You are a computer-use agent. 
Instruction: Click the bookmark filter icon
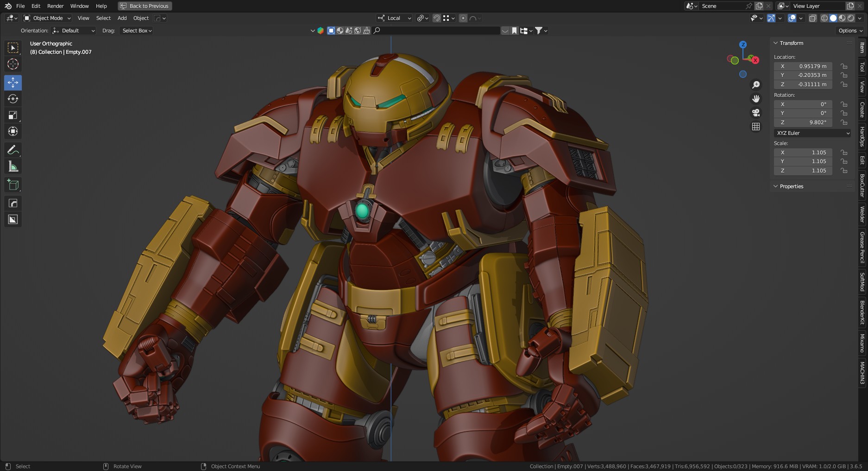pos(514,31)
